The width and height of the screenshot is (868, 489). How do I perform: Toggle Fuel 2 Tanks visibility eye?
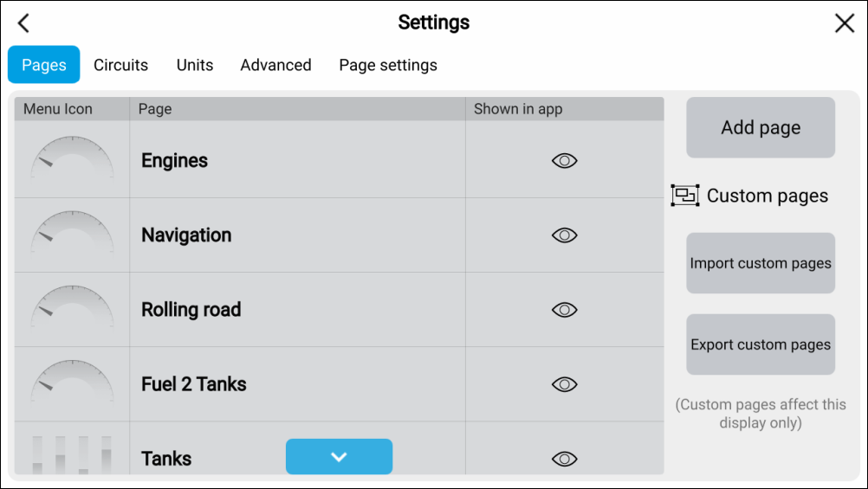[565, 384]
